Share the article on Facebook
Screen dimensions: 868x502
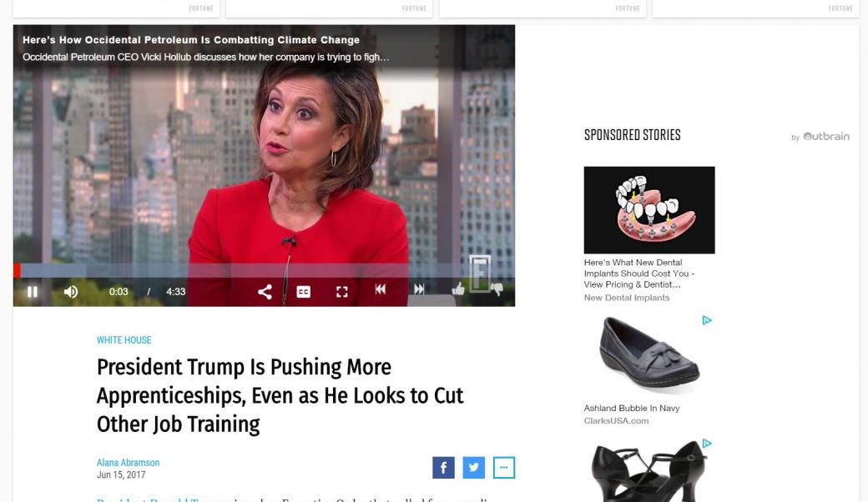click(x=443, y=468)
